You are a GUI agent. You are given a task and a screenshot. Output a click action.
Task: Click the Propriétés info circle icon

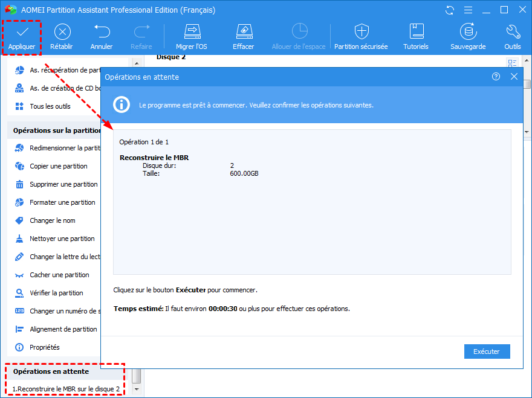[19, 347]
